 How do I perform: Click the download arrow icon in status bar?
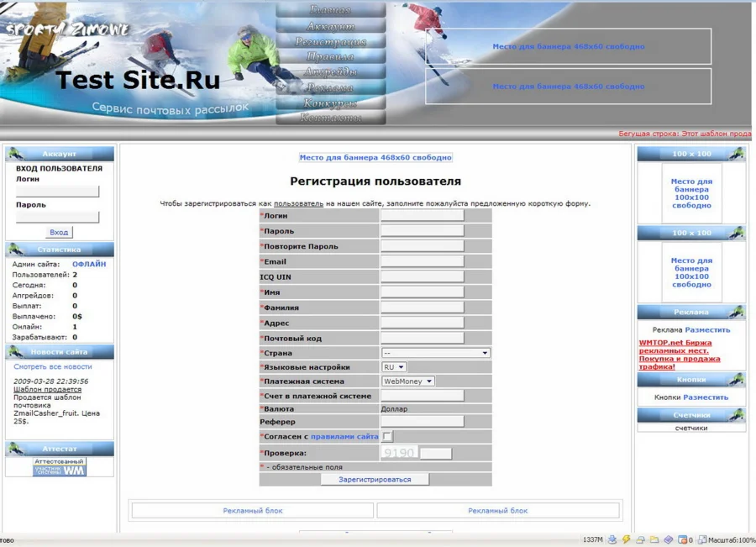click(x=612, y=539)
